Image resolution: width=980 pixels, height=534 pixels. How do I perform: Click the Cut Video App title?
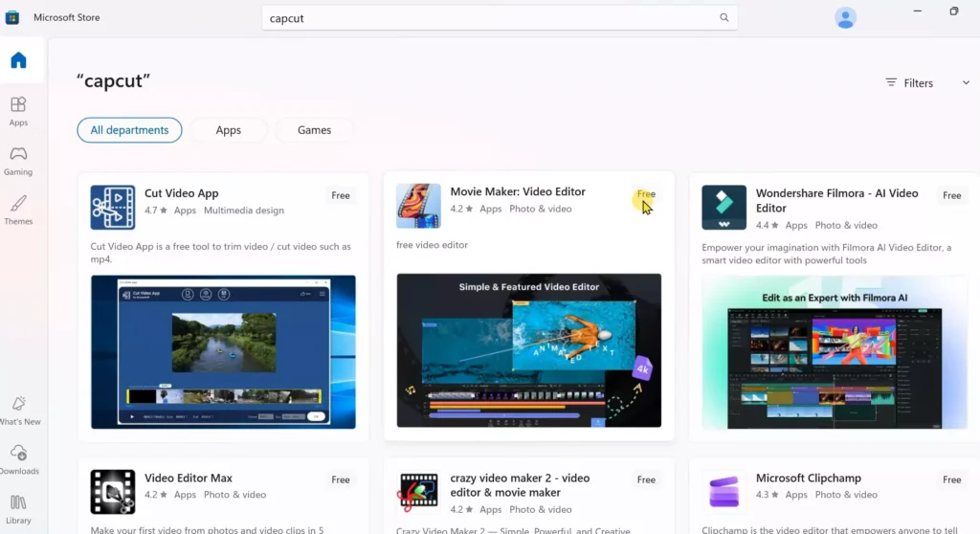coord(181,193)
